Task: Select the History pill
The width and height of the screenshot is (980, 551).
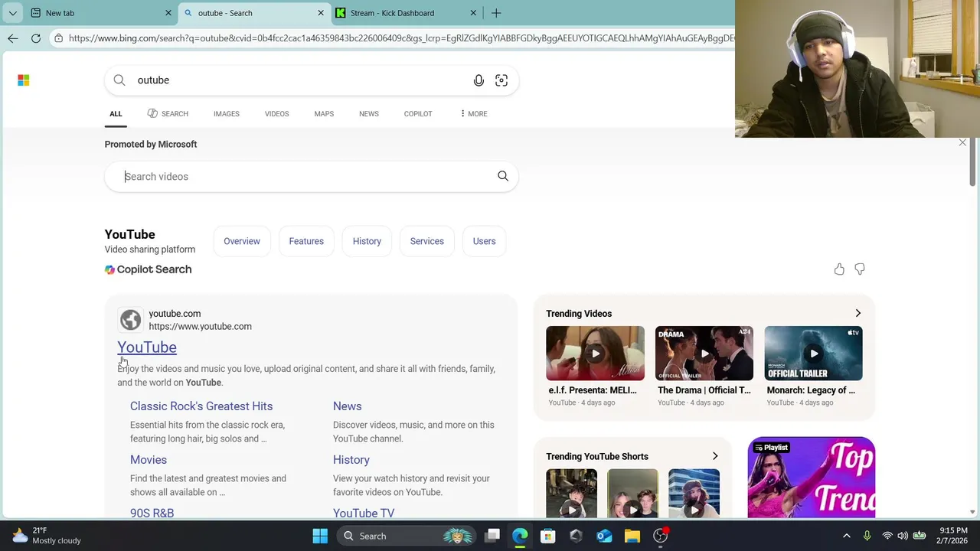Action: (x=367, y=241)
